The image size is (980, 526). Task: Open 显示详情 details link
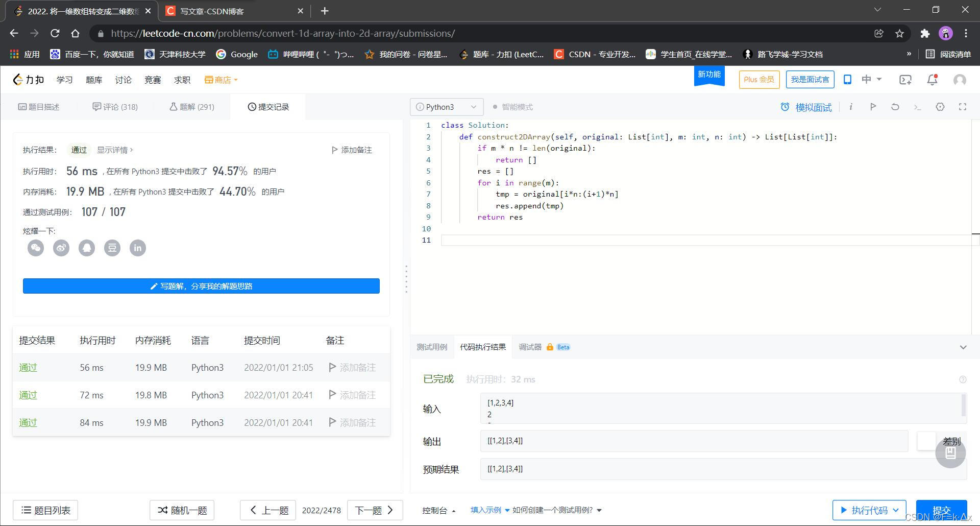pos(115,150)
